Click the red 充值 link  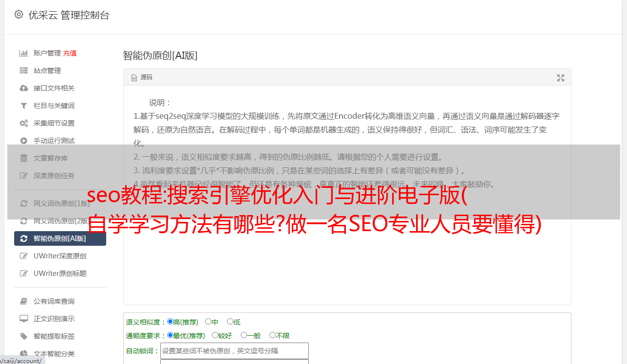70,53
